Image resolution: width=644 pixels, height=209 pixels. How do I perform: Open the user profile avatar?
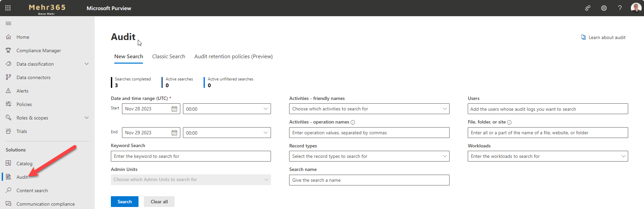(636, 8)
